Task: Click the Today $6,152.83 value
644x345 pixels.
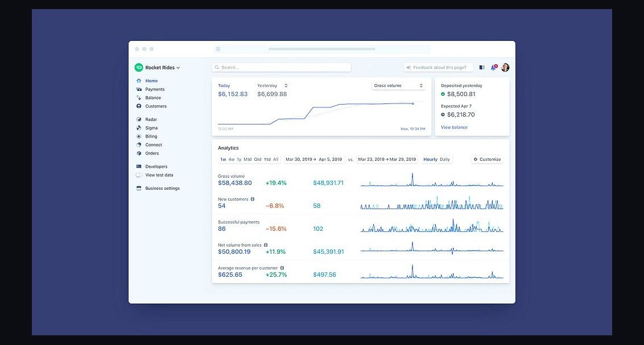Action: (x=233, y=94)
